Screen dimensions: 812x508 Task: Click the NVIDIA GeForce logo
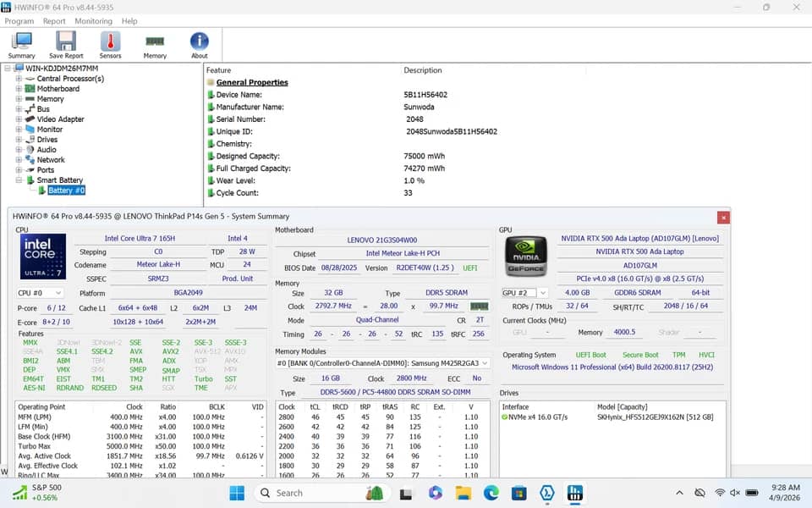[x=525, y=256]
